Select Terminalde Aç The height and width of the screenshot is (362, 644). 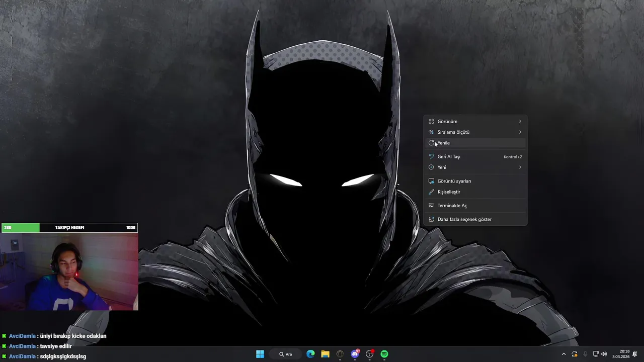[475, 206]
